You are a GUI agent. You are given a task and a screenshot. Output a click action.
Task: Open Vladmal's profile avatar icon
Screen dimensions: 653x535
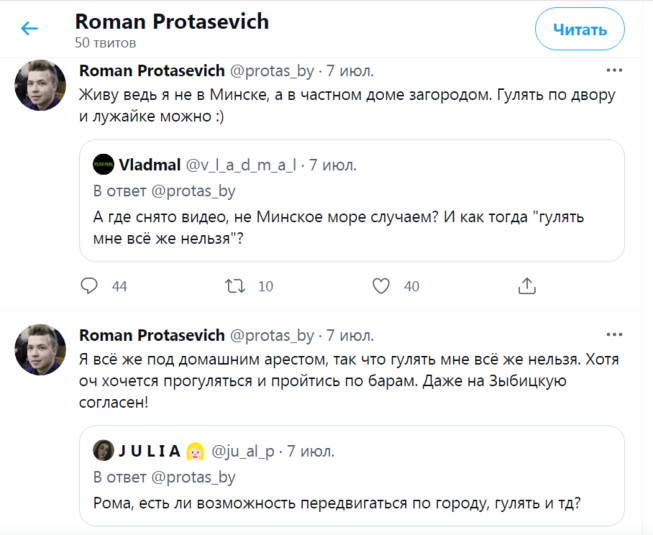(x=103, y=165)
